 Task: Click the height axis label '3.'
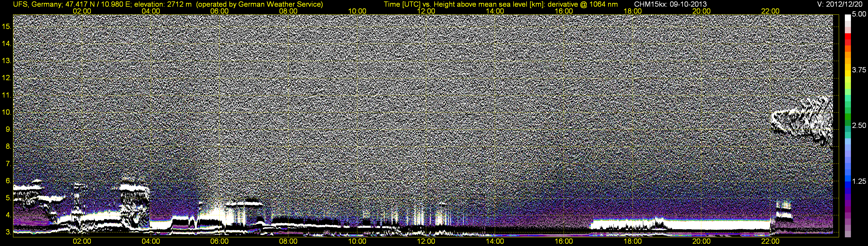coord(8,232)
